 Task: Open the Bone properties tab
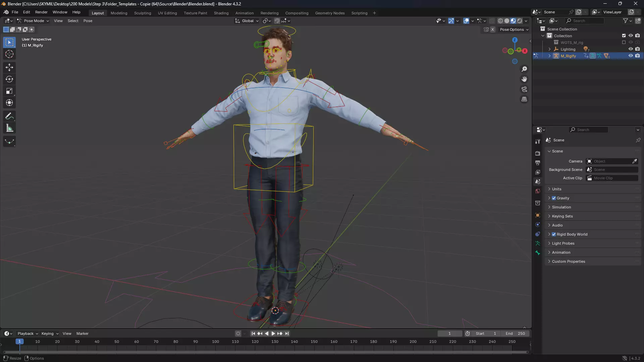click(538, 253)
